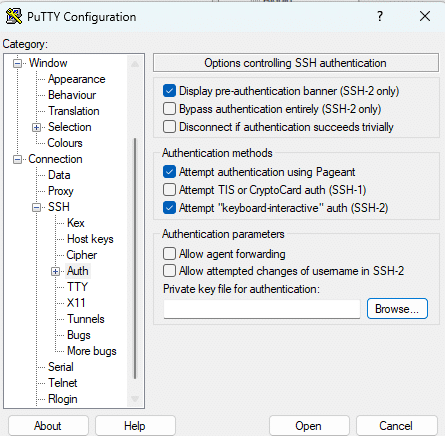Select Behaviour in category tree
This screenshot has height=436, width=445.
[x=72, y=95]
